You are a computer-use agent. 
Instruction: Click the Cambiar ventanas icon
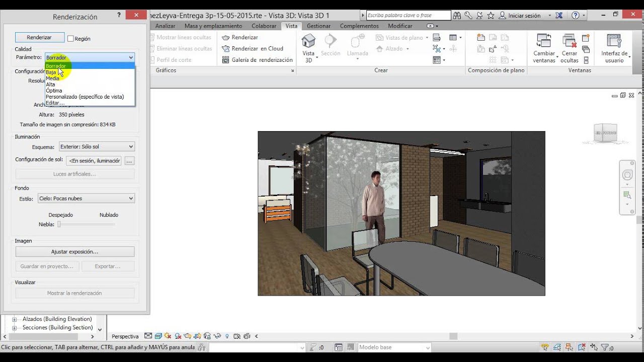point(544,41)
